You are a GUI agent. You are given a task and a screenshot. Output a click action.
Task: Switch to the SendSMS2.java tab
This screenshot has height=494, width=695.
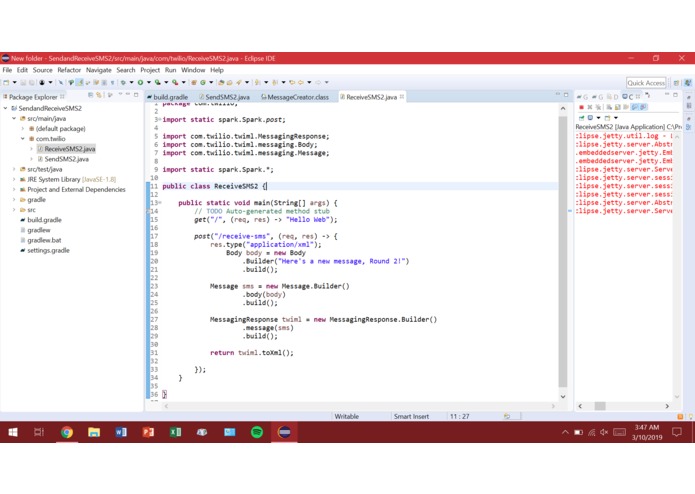[224, 97]
